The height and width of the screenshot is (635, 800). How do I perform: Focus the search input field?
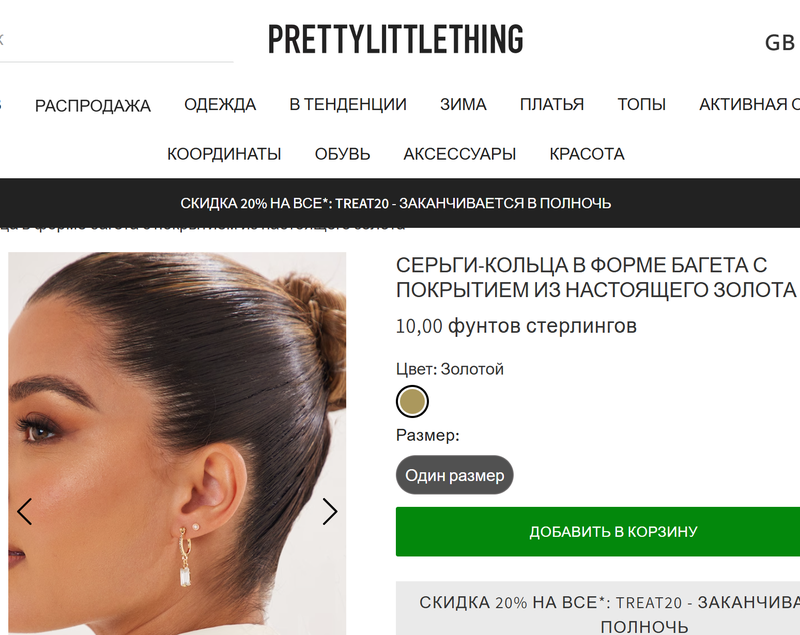pos(117,41)
